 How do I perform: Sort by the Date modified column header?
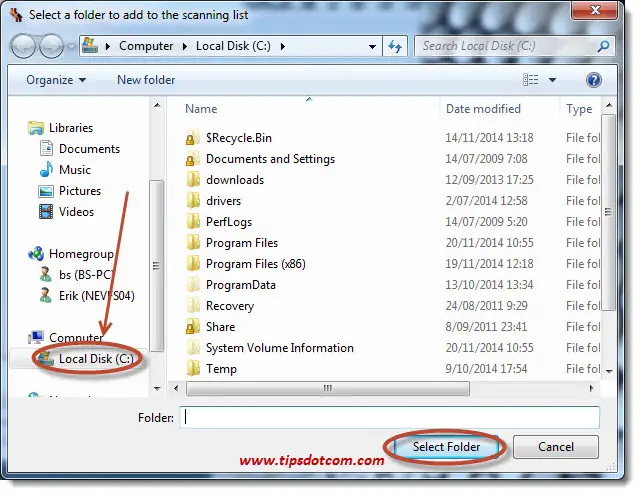coord(483,109)
